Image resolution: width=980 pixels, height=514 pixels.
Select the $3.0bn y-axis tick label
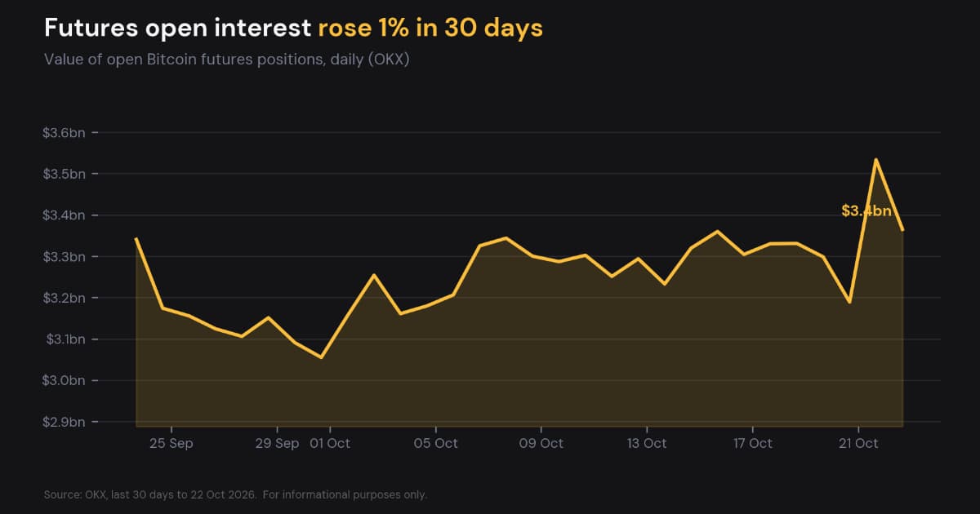tap(63, 381)
